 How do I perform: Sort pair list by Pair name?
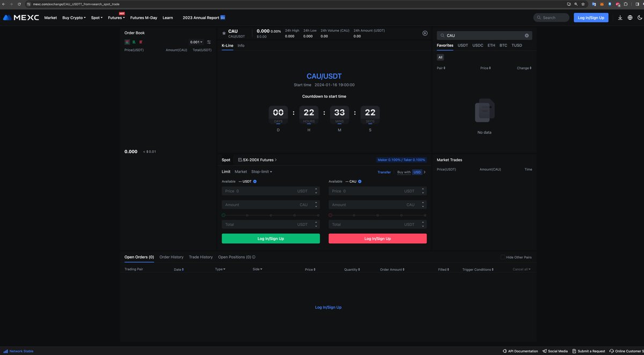pos(441,68)
